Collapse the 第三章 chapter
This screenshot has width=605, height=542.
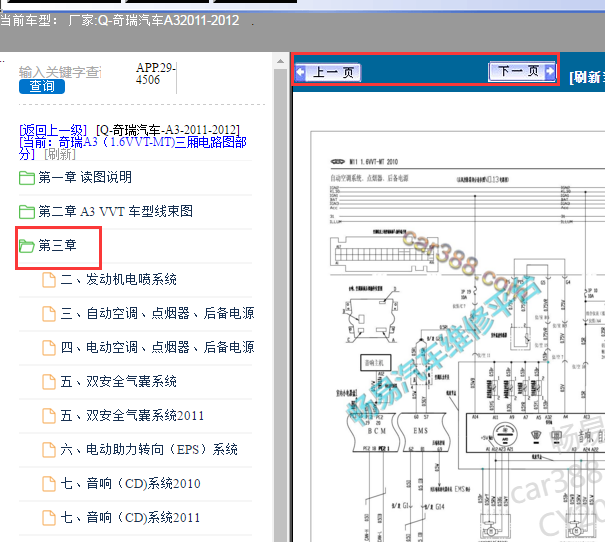click(x=57, y=245)
